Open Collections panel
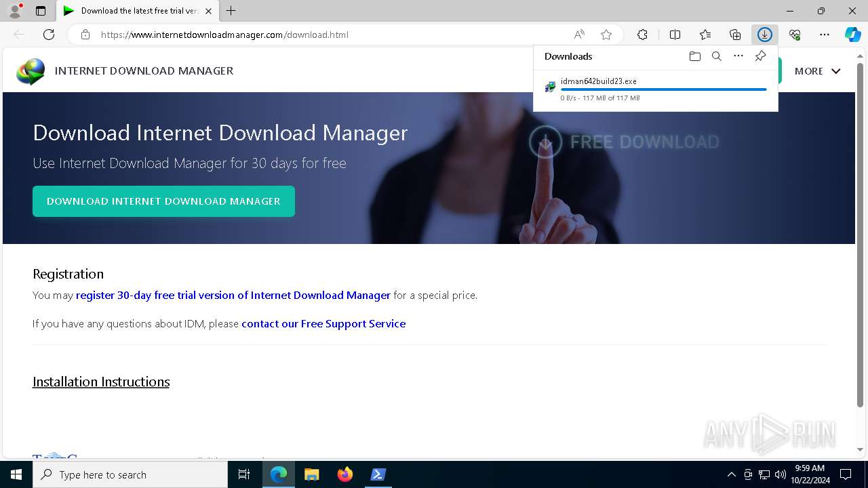Screen dimensions: 868x488 point(735,35)
